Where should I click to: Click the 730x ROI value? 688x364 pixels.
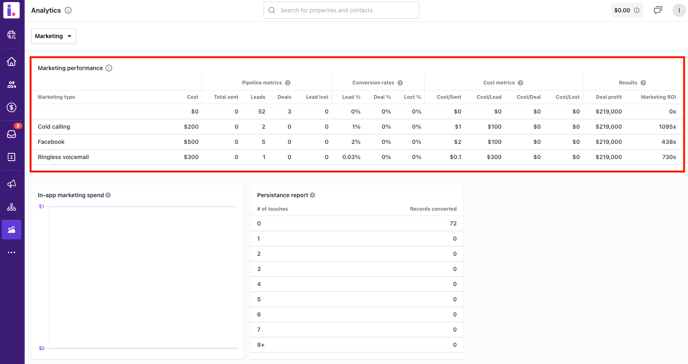[669, 157]
